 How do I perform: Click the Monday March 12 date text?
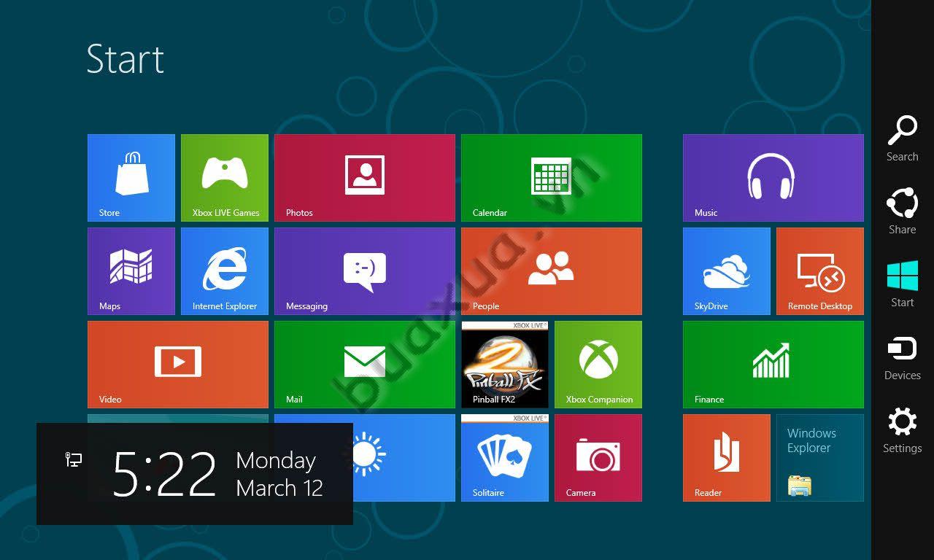coord(279,474)
